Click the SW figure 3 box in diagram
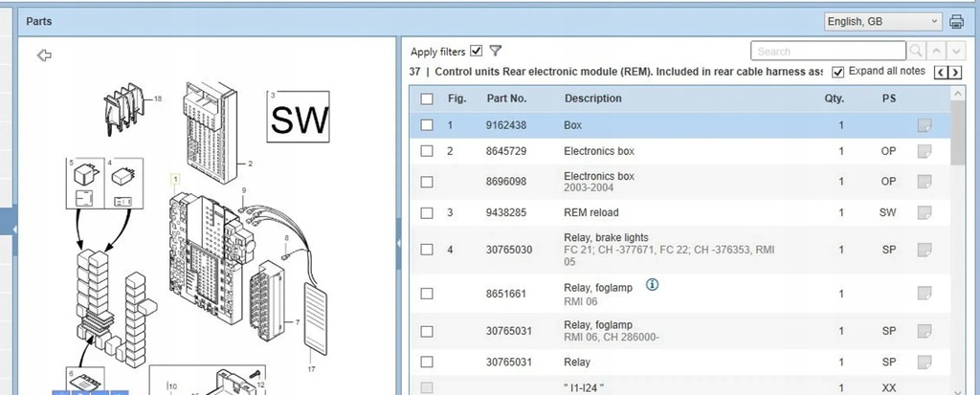 (x=299, y=117)
